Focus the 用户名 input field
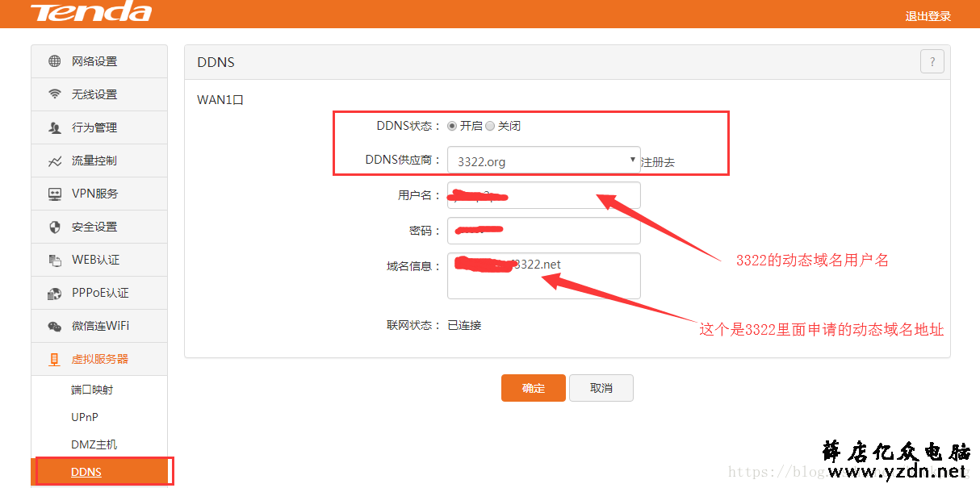Screen dimensions: 980x488 click(x=544, y=195)
